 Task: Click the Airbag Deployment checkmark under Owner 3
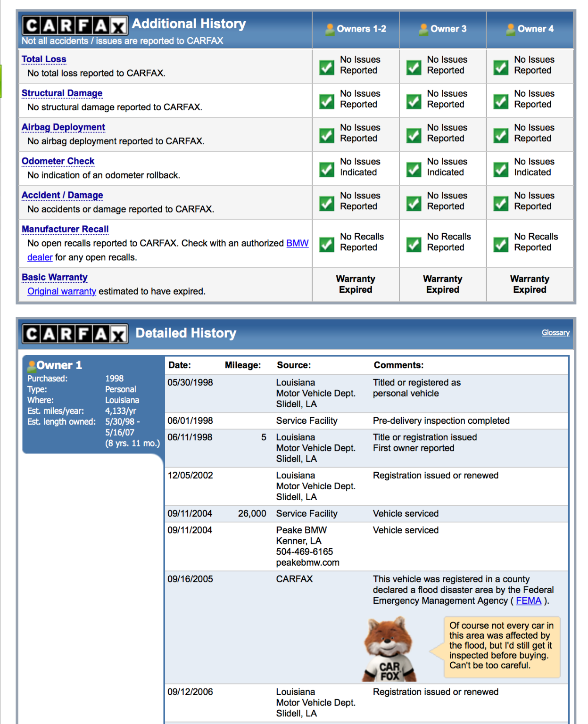pos(414,135)
